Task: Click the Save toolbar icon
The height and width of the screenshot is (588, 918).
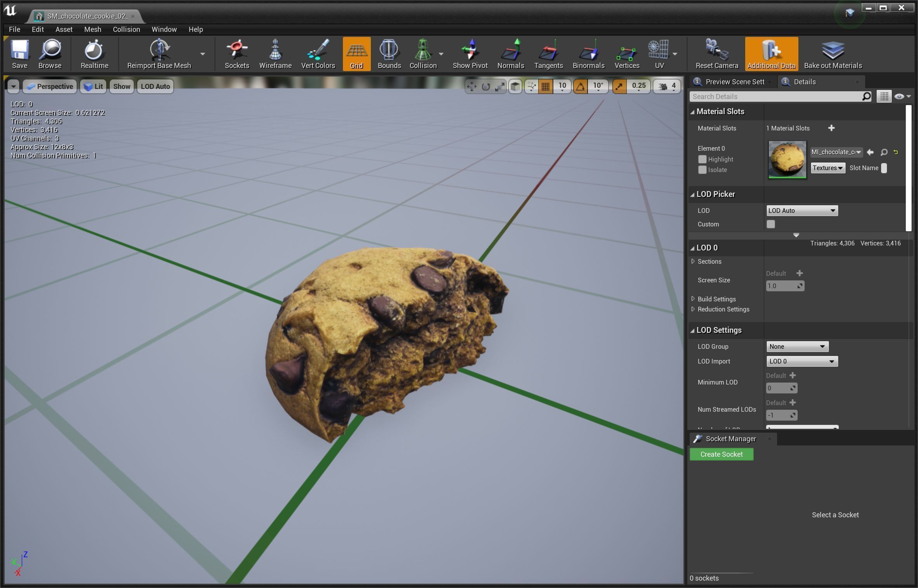Action: 19,54
